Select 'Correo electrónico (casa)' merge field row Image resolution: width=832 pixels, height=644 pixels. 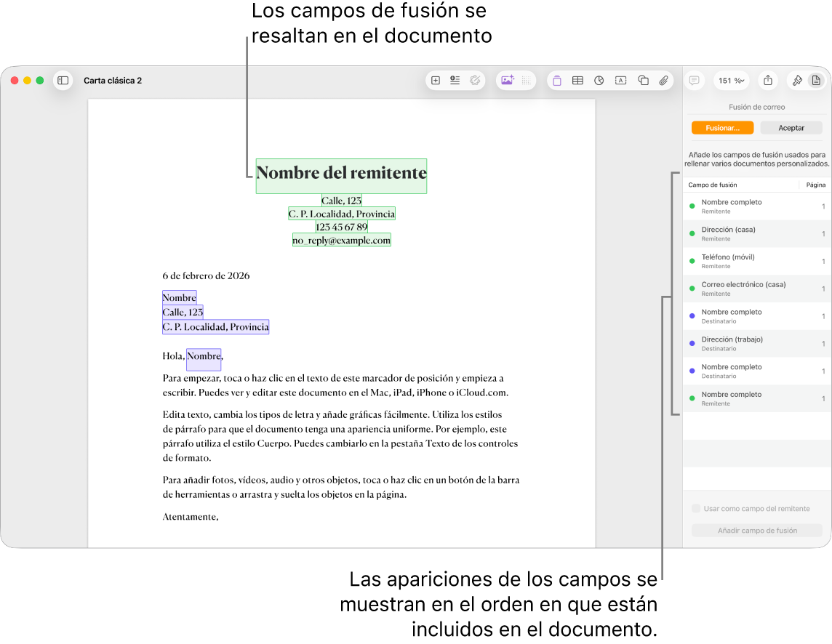tap(756, 289)
